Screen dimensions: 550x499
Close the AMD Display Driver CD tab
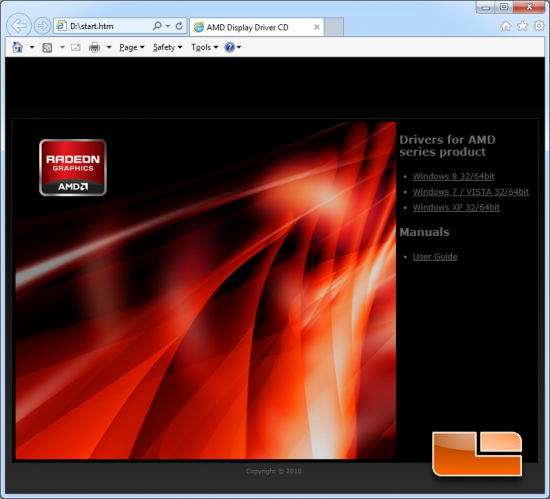click(x=316, y=27)
